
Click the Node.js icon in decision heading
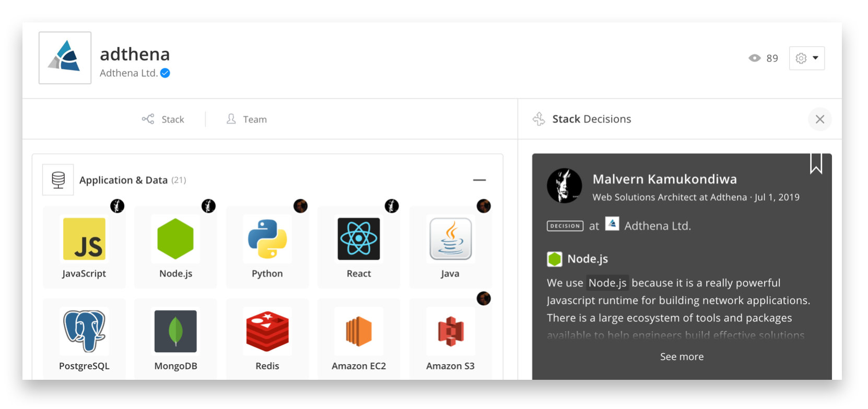(555, 259)
